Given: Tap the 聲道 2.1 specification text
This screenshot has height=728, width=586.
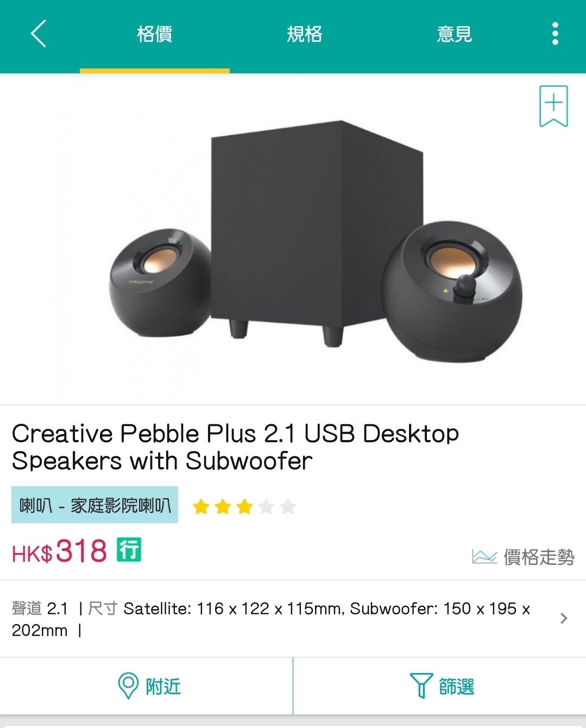Looking at the screenshot, I should coord(40,608).
